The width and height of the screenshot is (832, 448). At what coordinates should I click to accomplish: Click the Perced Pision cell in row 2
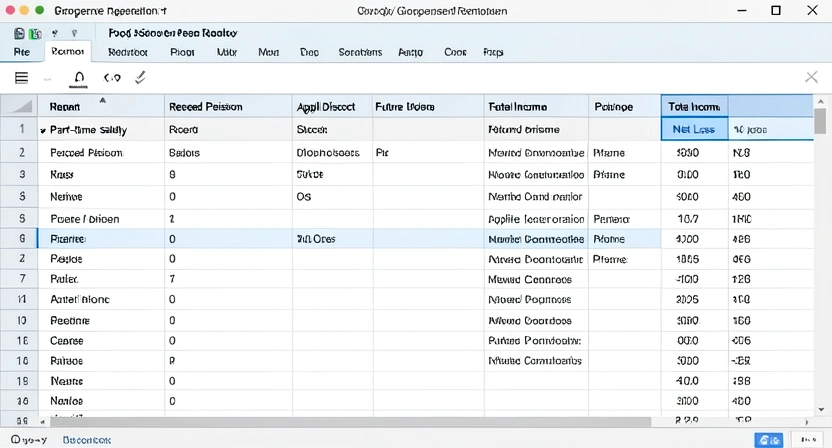pos(101,153)
